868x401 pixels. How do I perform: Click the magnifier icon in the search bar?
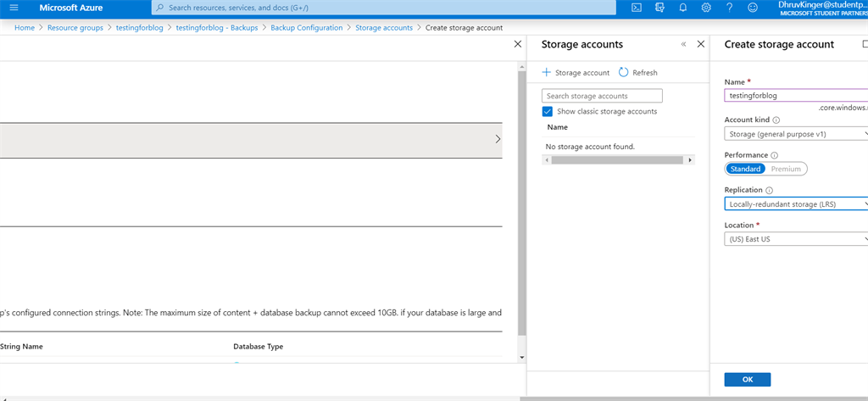tap(160, 8)
